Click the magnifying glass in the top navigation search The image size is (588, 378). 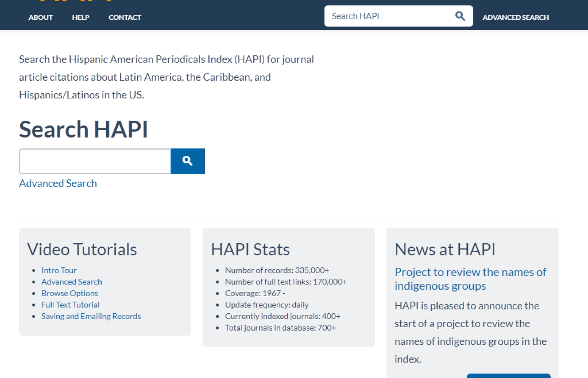click(460, 16)
